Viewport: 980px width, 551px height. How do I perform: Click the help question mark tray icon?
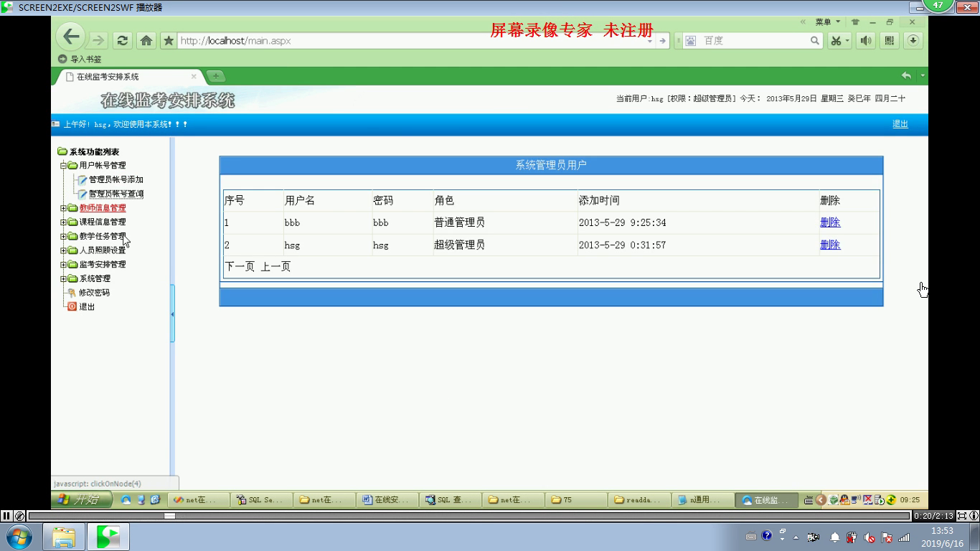tap(766, 536)
